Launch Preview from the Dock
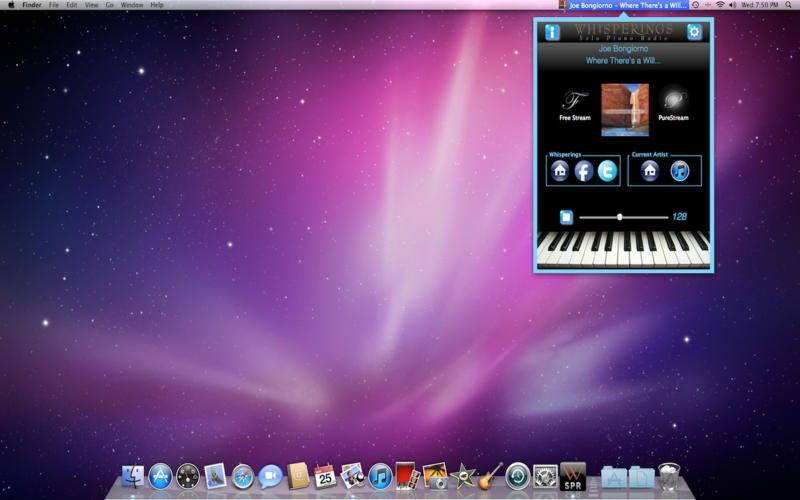 [353, 477]
